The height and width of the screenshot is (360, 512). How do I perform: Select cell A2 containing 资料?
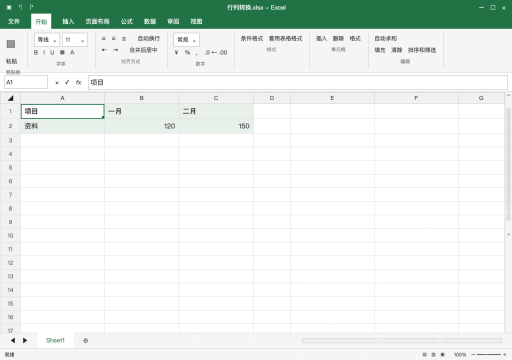[63, 126]
